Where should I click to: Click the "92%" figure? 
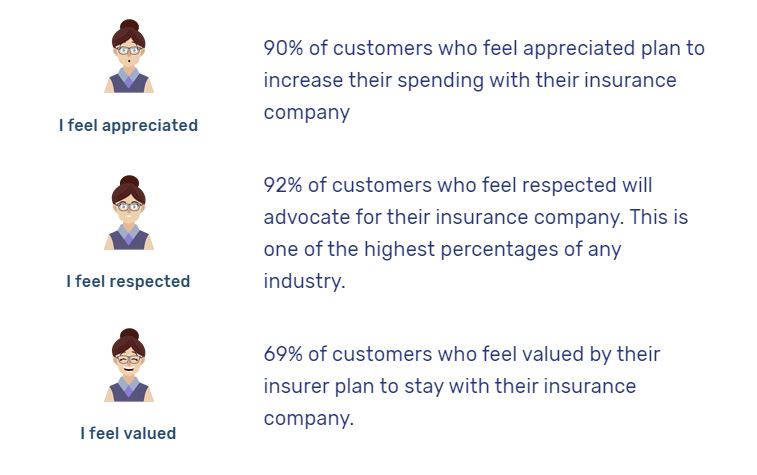tap(284, 185)
